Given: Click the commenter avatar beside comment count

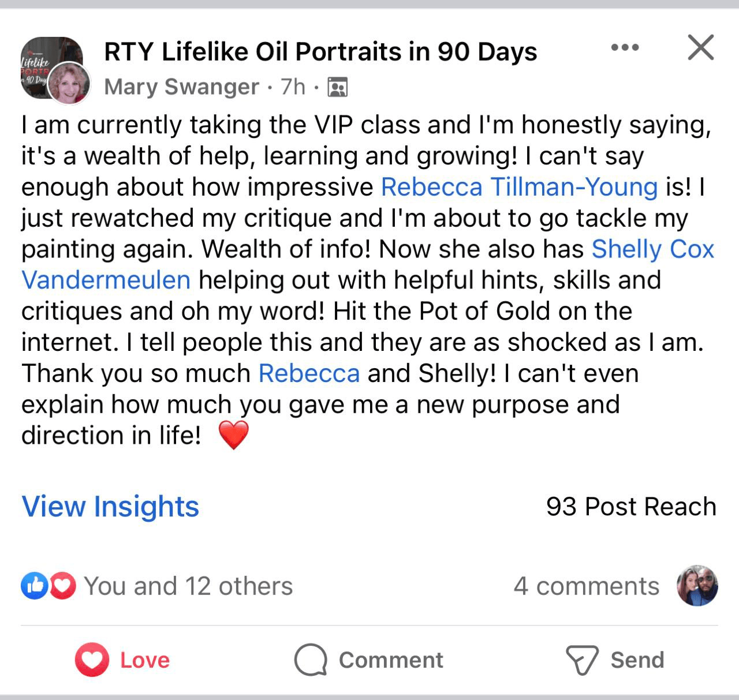Looking at the screenshot, I should [x=697, y=585].
